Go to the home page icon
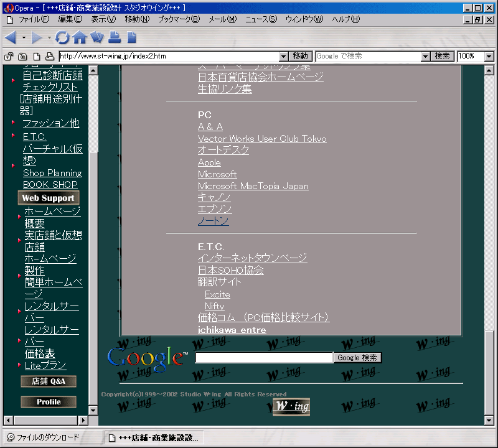The image size is (498, 448). point(80,37)
